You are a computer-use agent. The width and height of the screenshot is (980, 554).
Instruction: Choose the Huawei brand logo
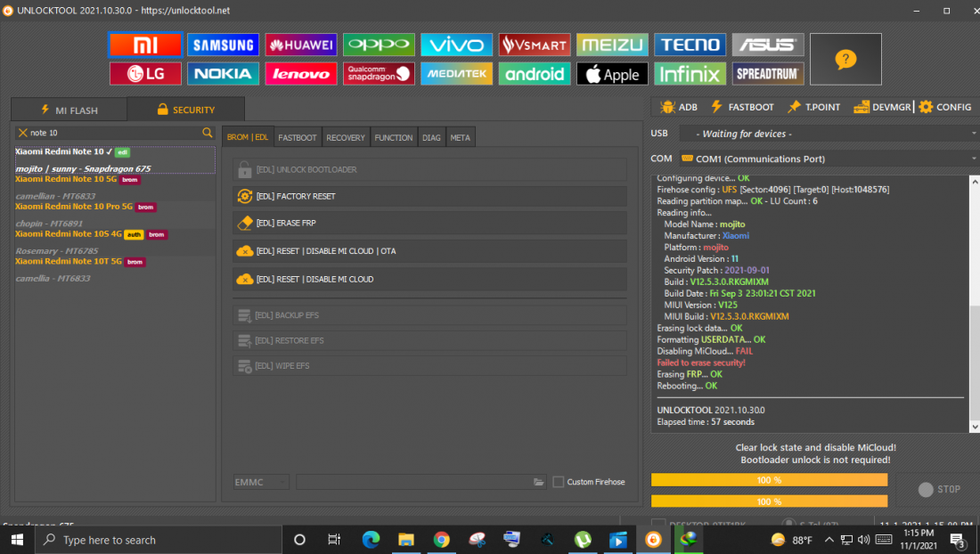tap(300, 45)
